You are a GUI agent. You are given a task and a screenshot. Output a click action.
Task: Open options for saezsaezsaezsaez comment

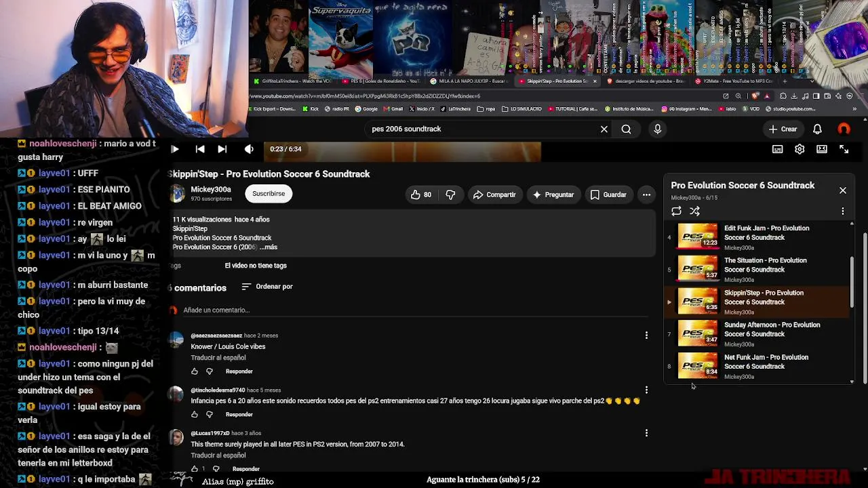click(646, 335)
